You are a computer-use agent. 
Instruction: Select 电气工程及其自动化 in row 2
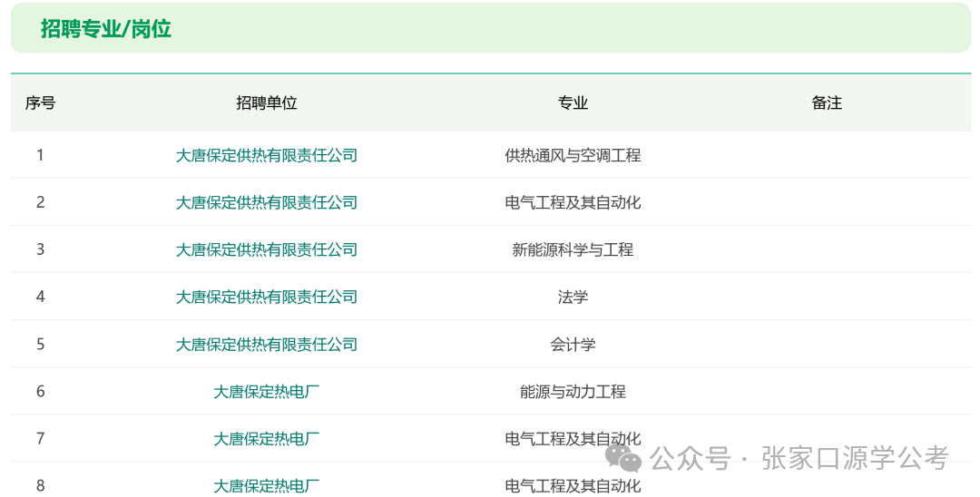(573, 202)
